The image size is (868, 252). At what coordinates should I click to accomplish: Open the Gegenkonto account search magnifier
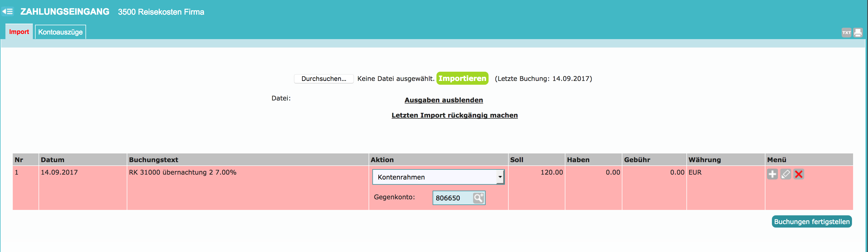point(478,198)
